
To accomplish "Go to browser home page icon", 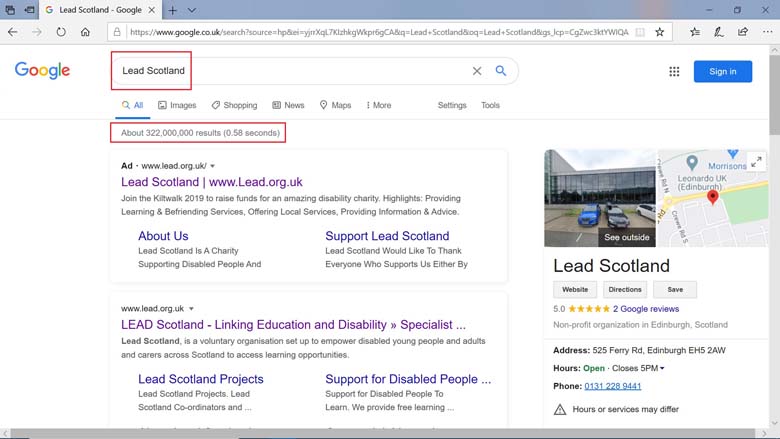I will click(x=86, y=32).
